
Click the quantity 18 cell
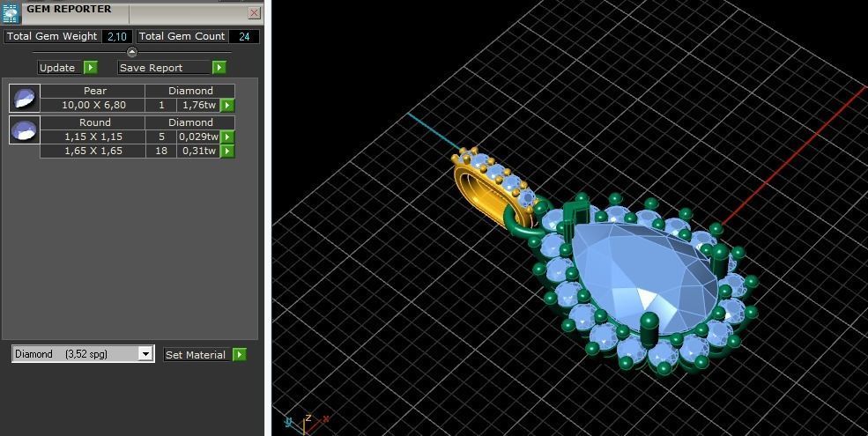point(161,151)
